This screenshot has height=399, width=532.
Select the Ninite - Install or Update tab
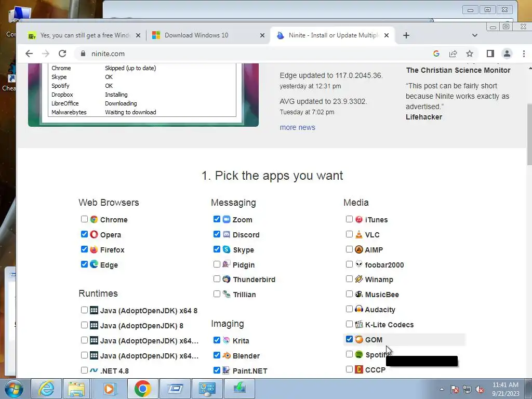(332, 35)
